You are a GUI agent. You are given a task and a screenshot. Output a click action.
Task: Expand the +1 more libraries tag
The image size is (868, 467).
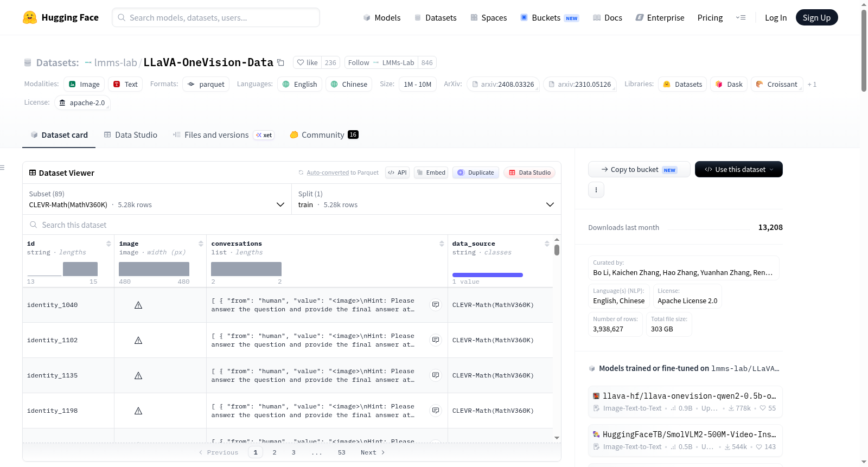pos(812,84)
